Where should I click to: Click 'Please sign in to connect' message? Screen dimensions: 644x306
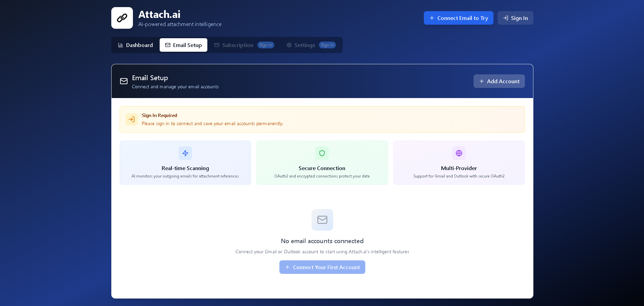[212, 123]
